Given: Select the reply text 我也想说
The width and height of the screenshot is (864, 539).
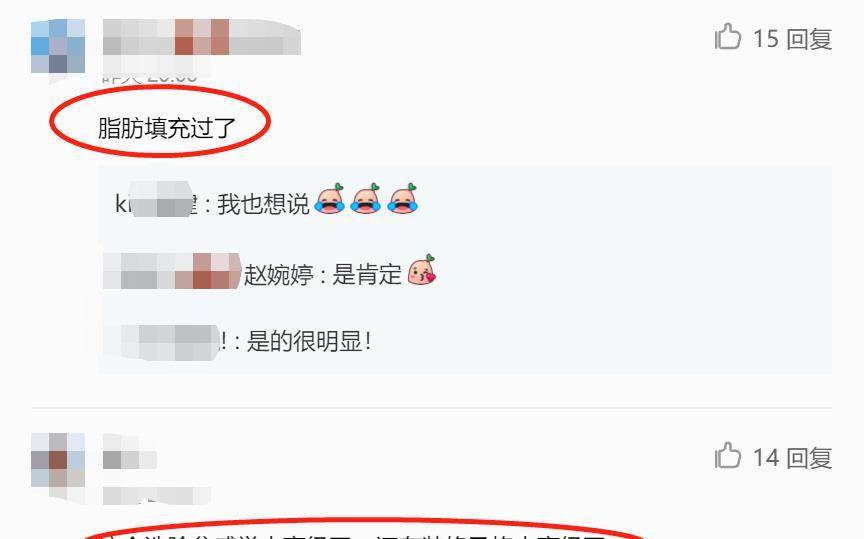Looking at the screenshot, I should 263,204.
